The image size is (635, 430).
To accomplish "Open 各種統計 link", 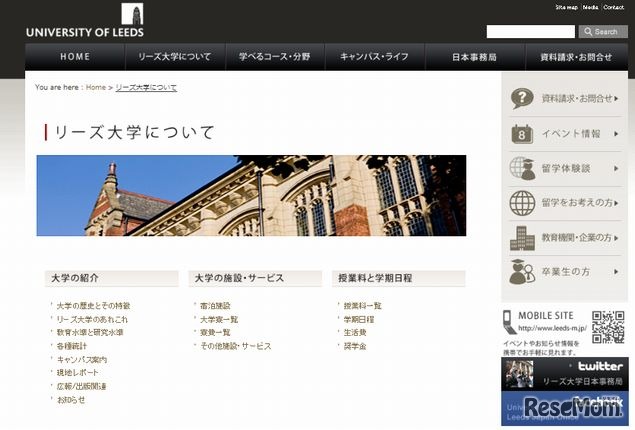I will click(72, 346).
